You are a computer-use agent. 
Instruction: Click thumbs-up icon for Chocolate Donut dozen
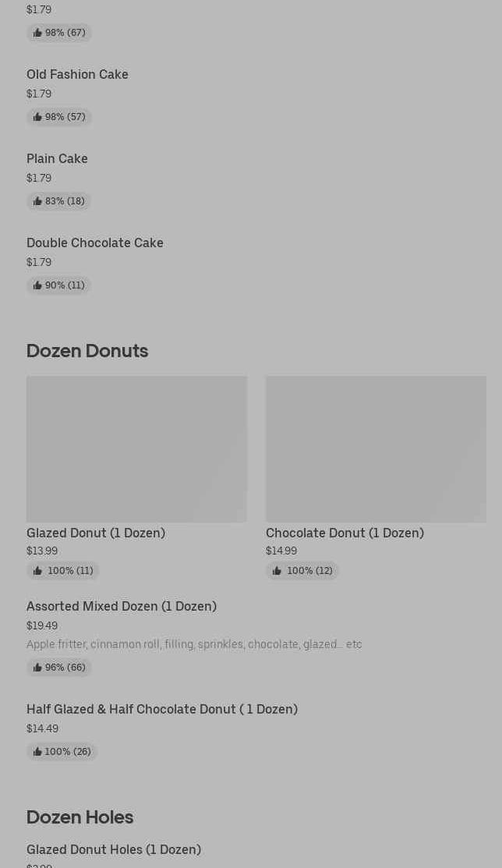[277, 571]
